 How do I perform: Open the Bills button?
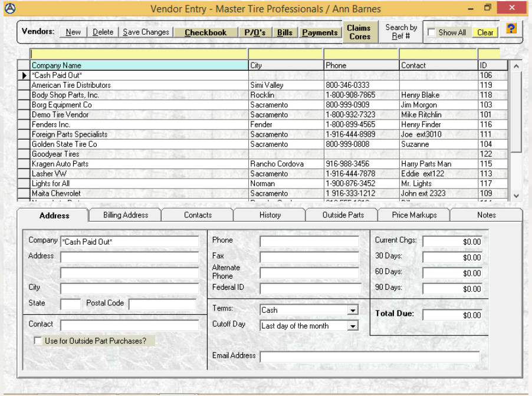pyautogui.click(x=284, y=32)
